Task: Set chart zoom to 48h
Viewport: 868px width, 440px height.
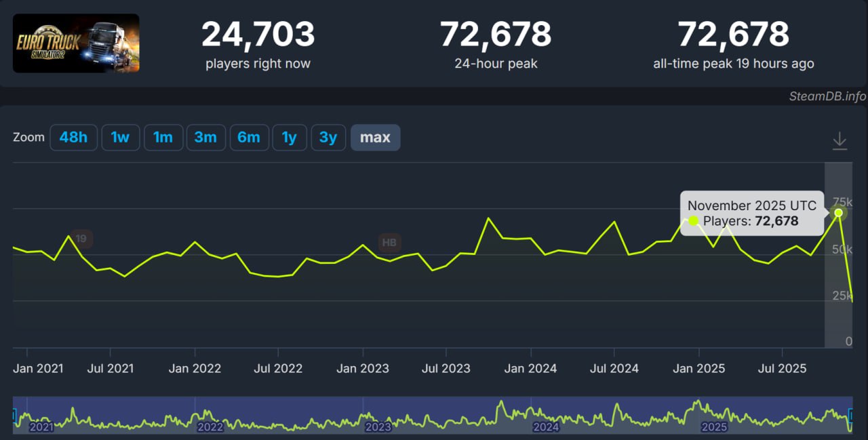Action: click(x=73, y=138)
